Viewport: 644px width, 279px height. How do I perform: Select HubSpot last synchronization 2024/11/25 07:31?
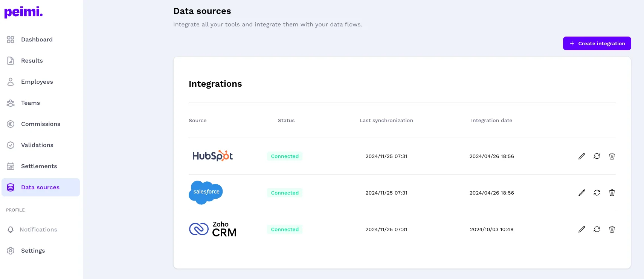click(x=386, y=156)
